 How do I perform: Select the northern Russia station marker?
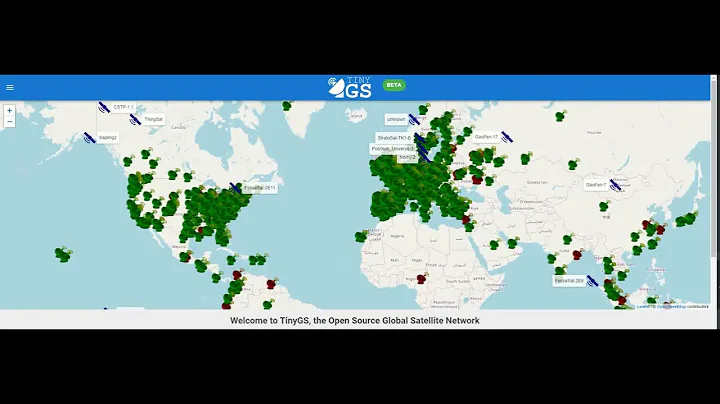click(560, 116)
